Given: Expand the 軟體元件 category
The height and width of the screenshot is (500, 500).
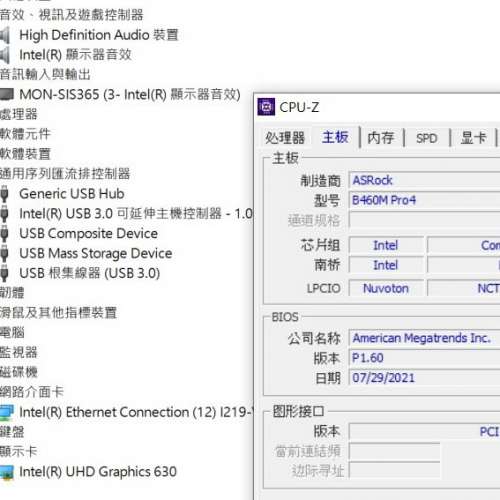Looking at the screenshot, I should tap(25, 134).
